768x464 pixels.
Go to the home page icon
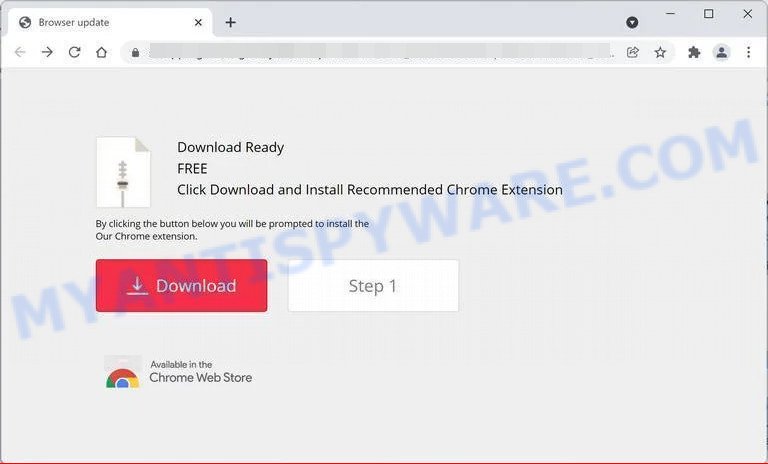click(101, 52)
